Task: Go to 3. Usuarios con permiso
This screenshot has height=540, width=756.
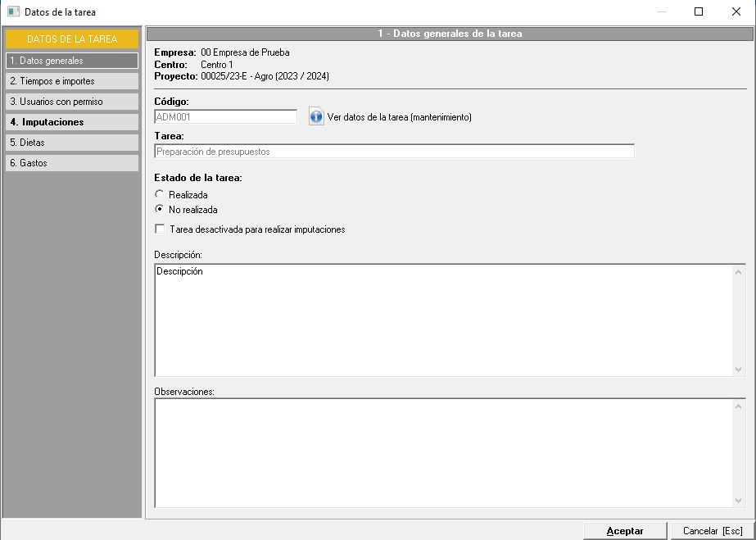Action: (71, 102)
